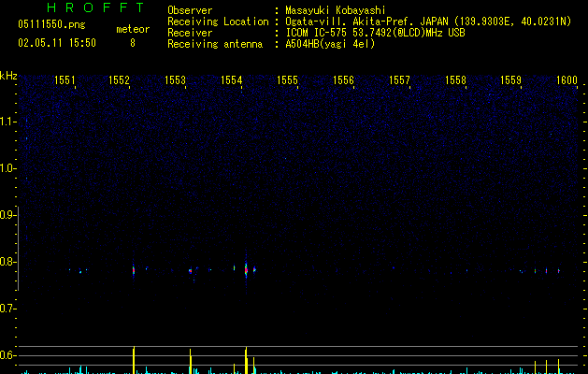Click the HROFFT title text
This screenshot has width=588, height=374.
96,7
